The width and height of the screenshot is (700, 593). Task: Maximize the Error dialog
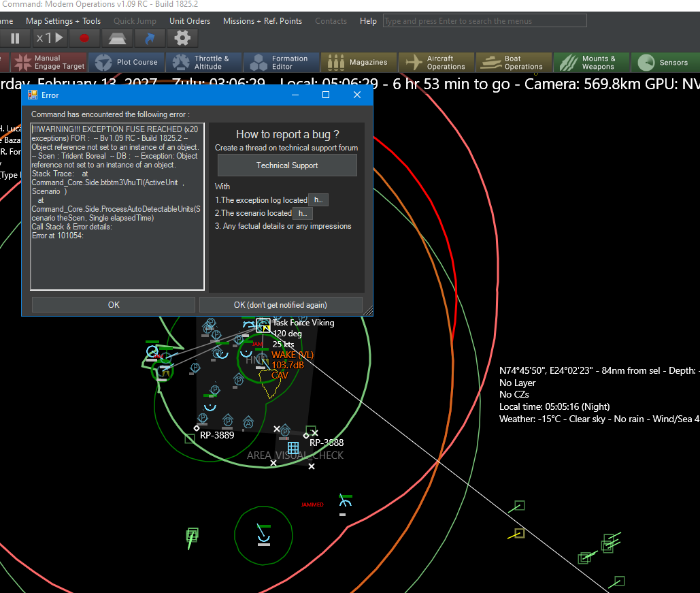(326, 95)
